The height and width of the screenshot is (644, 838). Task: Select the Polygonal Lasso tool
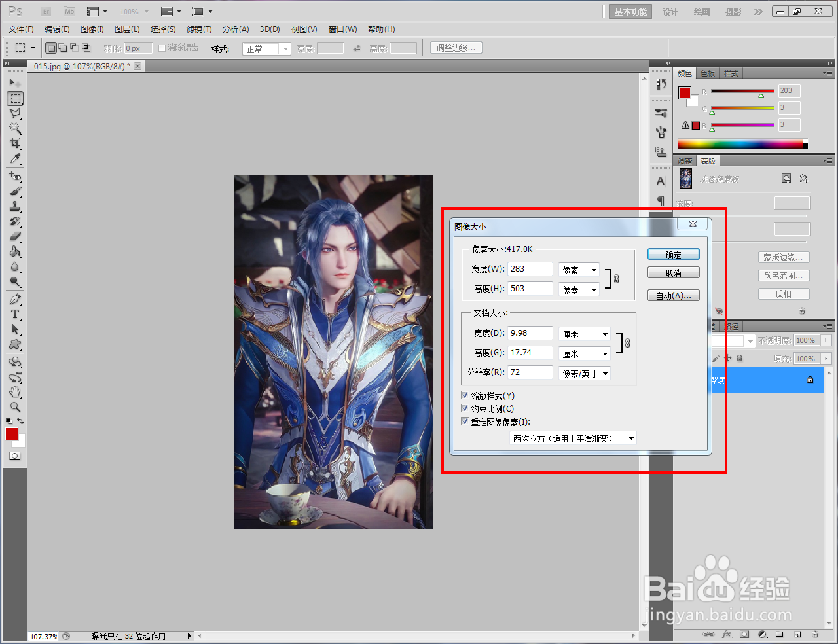(15, 113)
